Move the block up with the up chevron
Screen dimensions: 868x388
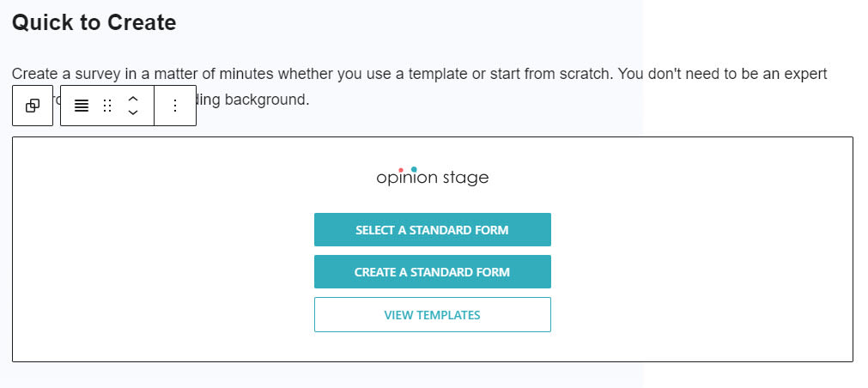tap(133, 98)
